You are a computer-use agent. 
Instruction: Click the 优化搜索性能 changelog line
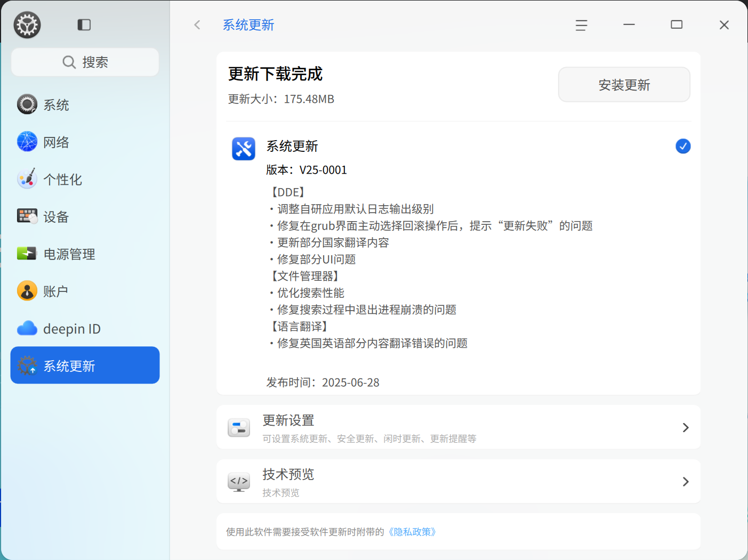click(x=311, y=293)
